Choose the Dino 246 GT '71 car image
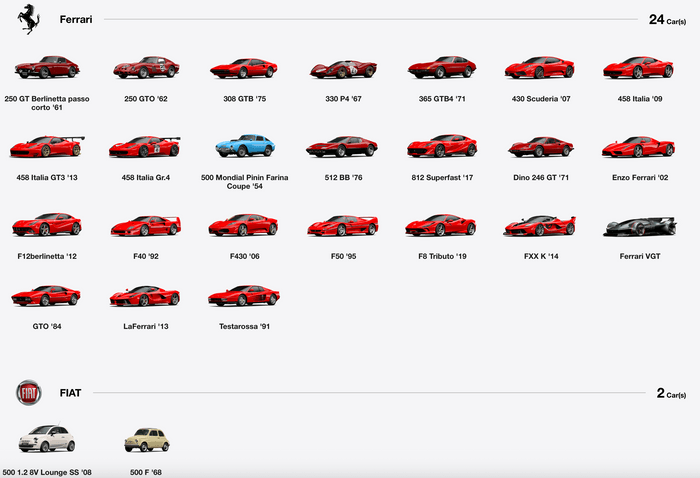Screen dimensions: 700x478 pyautogui.click(x=541, y=147)
